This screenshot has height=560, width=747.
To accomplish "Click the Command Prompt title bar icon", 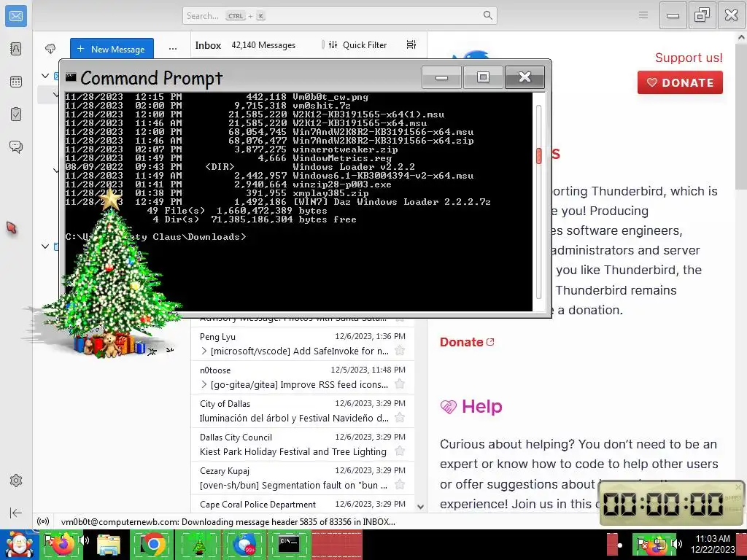I will tap(71, 77).
